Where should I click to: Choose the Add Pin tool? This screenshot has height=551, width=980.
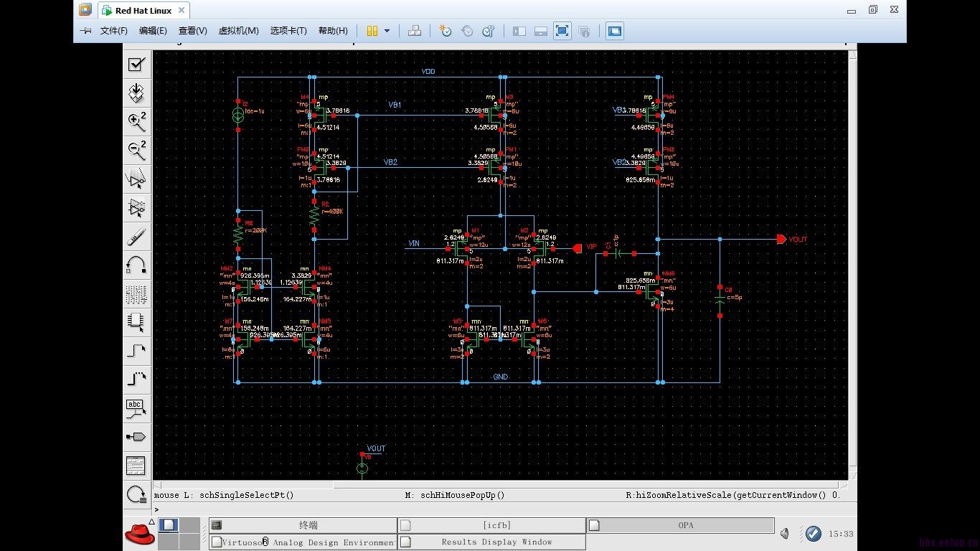tap(136, 436)
